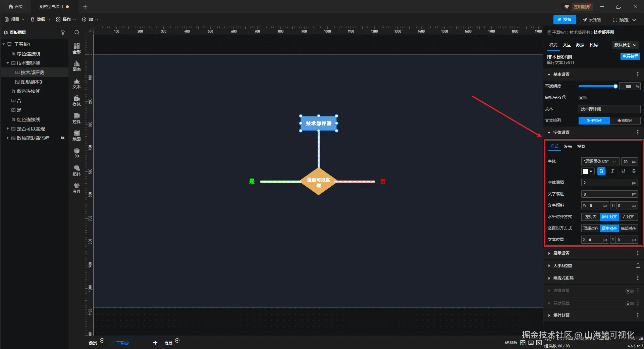Open the 套件 kit components
Viewport: 644px width, 349px height.
point(77,188)
